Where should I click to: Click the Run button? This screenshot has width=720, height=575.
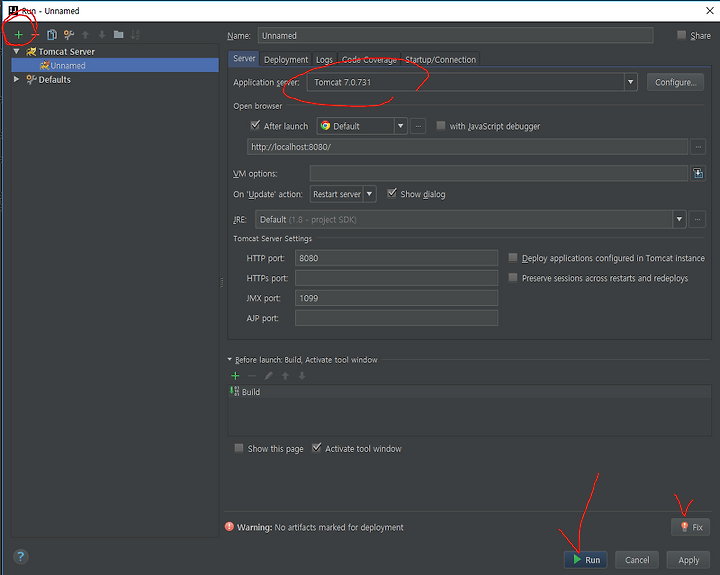coord(585,560)
